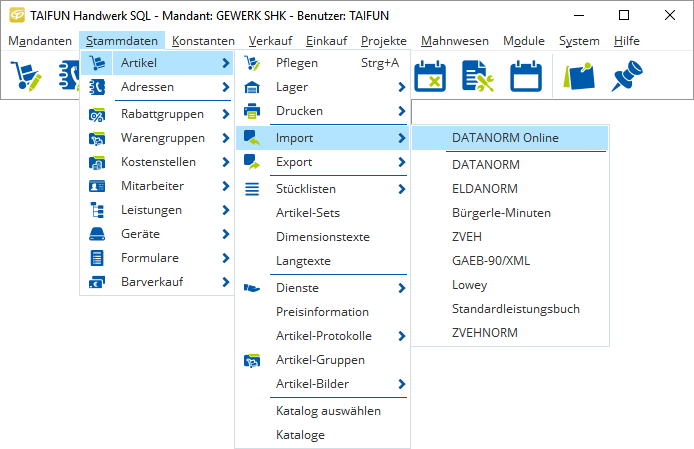Click the warehouse icon beside Lager

pos(252,87)
